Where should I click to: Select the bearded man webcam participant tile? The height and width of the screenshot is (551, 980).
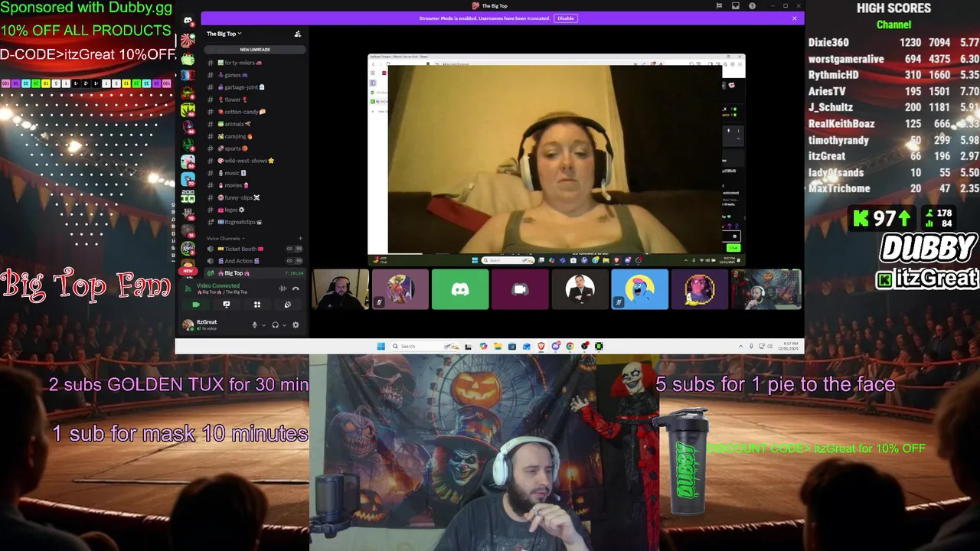(x=341, y=289)
